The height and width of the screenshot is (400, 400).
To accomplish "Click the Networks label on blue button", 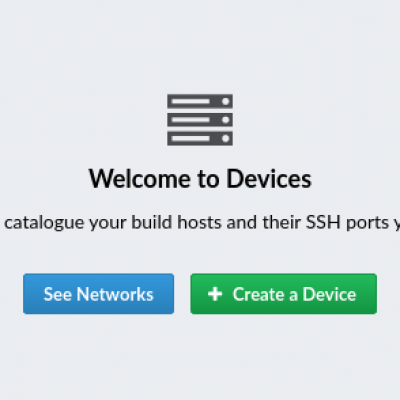I will [115, 294].
